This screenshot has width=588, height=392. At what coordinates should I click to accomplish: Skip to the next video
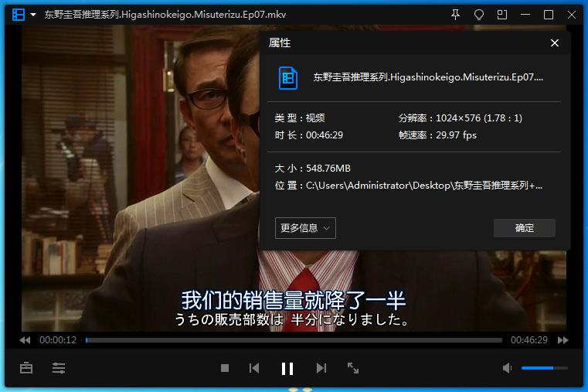coord(321,368)
